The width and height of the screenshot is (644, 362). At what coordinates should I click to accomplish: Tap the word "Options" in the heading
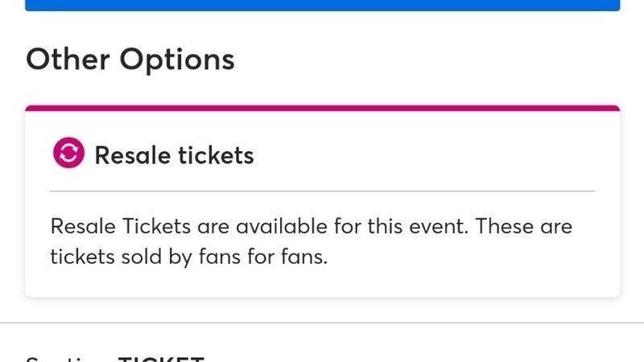pos(177,60)
